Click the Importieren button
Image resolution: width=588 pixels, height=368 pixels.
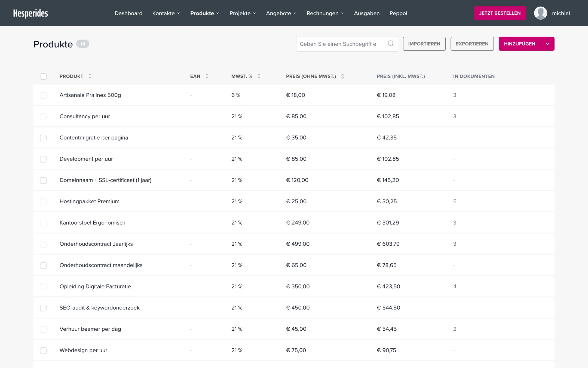tap(424, 44)
